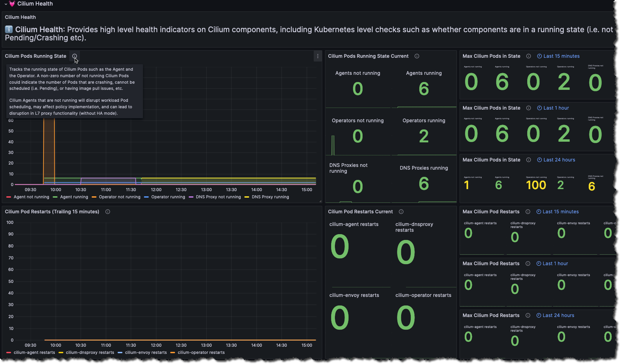Click info icon on Cilium Pod Restarts Trailing panel
The width and height of the screenshot is (620, 364).
tap(108, 212)
